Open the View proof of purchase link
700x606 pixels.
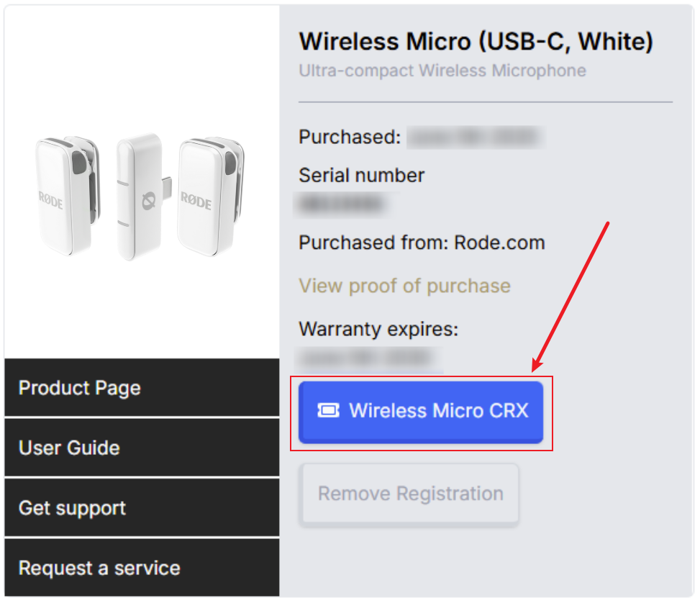pos(404,286)
